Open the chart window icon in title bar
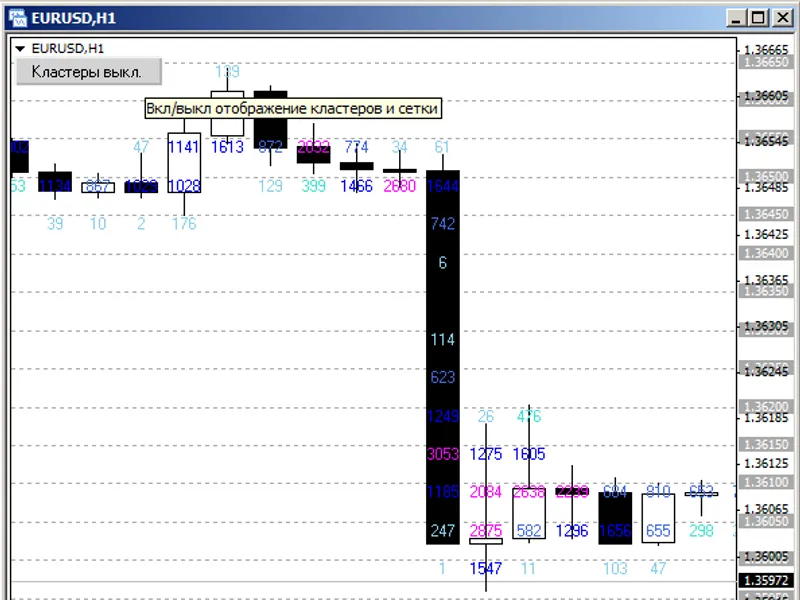This screenshot has height=600, width=800. click(x=18, y=18)
